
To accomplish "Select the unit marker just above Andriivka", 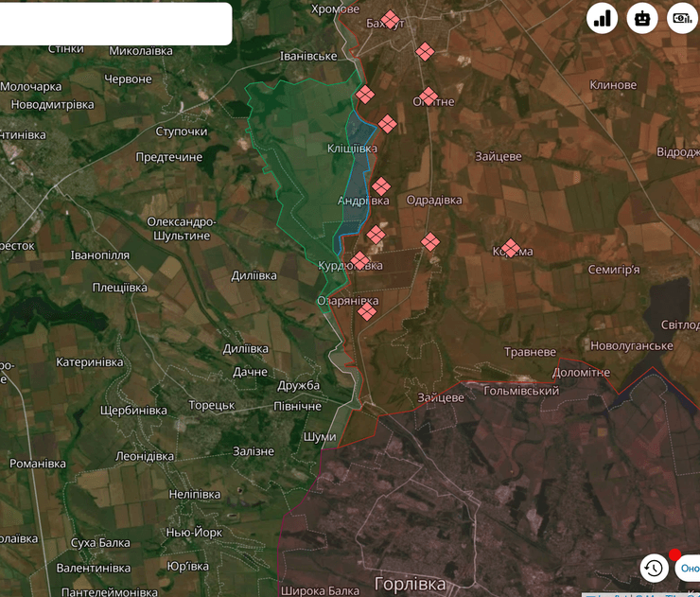I will coord(380,186).
